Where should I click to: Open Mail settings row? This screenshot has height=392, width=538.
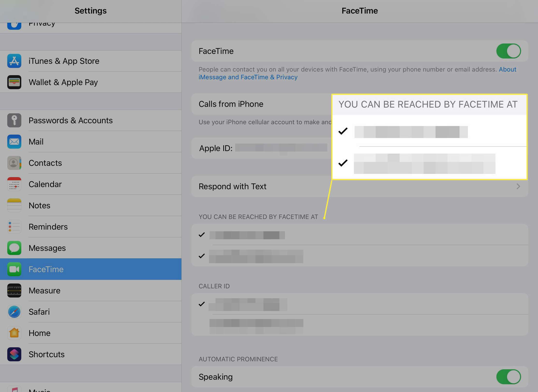point(91,142)
